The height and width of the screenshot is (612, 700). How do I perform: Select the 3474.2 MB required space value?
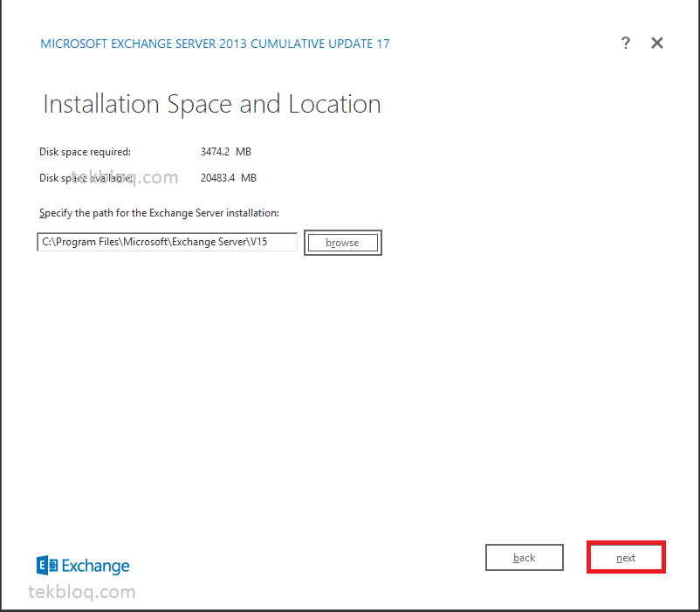pyautogui.click(x=226, y=152)
